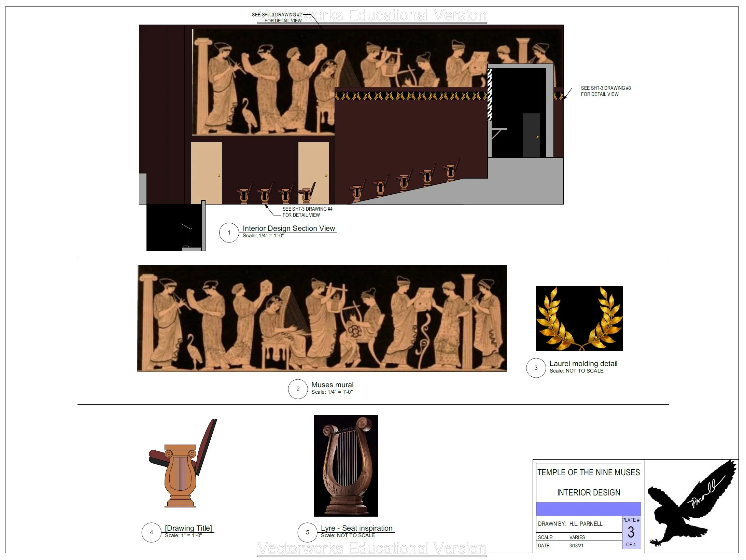Viewport: 746px width, 560px height.
Task: Click the 'Interior Design Section View' title
Action: coord(288,228)
